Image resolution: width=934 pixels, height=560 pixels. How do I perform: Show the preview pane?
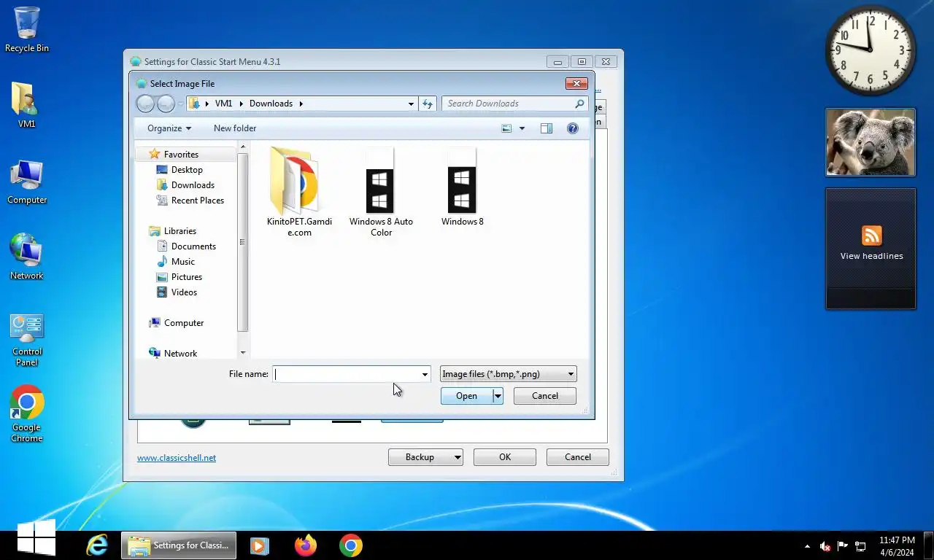point(547,128)
